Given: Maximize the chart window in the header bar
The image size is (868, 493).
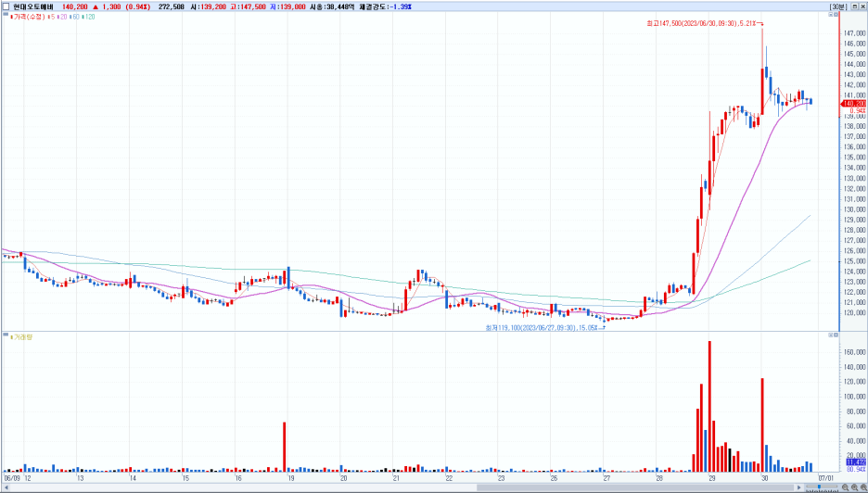Looking at the screenshot, I should point(855,6).
